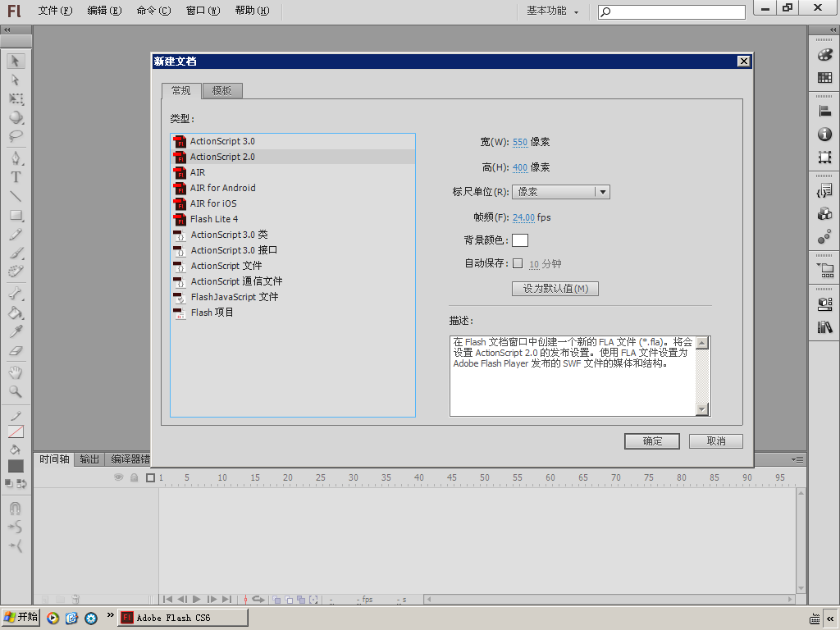Open the background color swatch

[x=520, y=240]
